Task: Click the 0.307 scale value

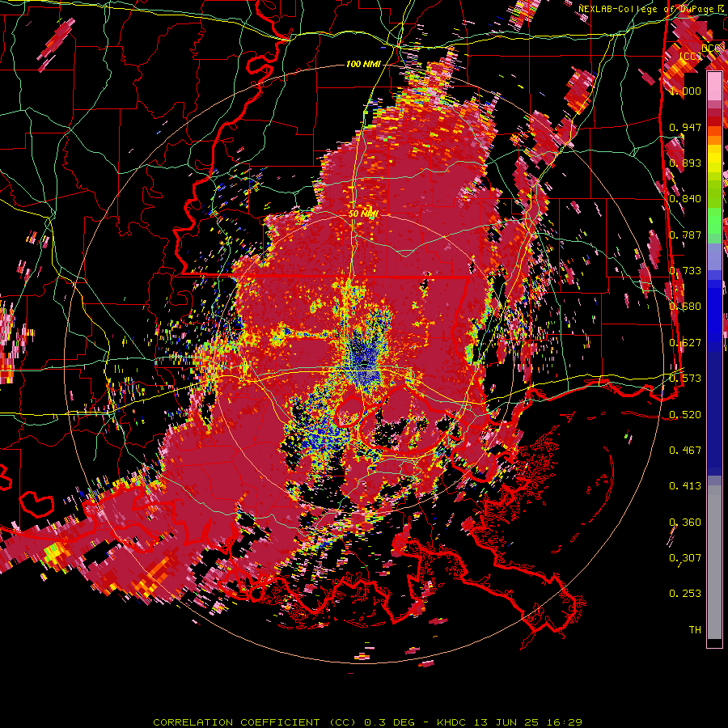Action: click(x=685, y=557)
